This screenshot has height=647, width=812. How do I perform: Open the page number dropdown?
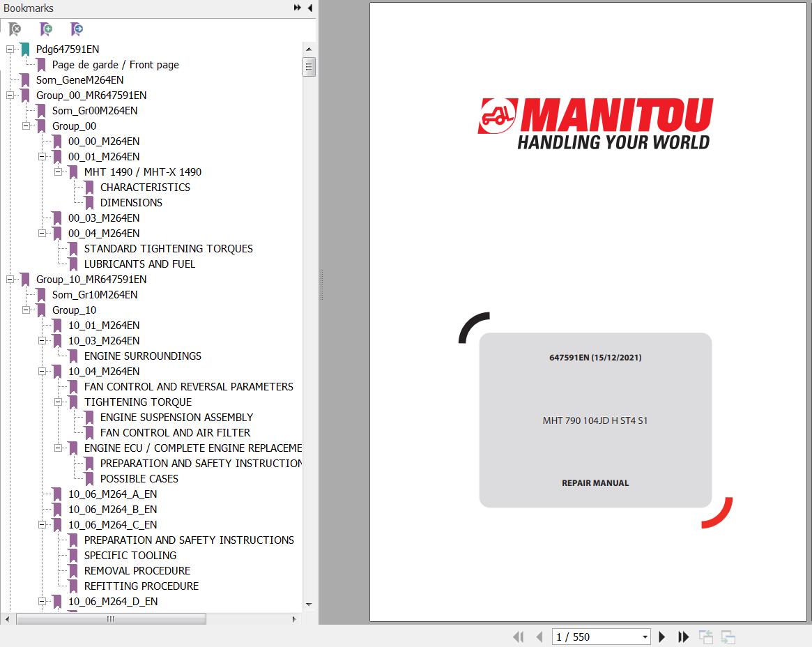(x=645, y=637)
